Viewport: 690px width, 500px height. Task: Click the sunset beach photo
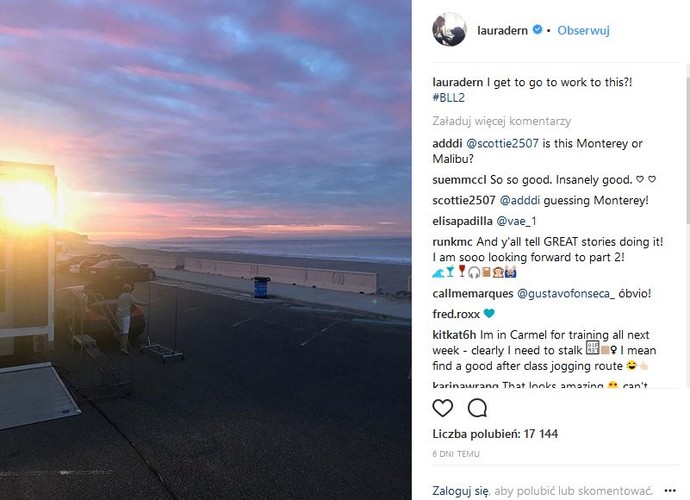coord(205,250)
